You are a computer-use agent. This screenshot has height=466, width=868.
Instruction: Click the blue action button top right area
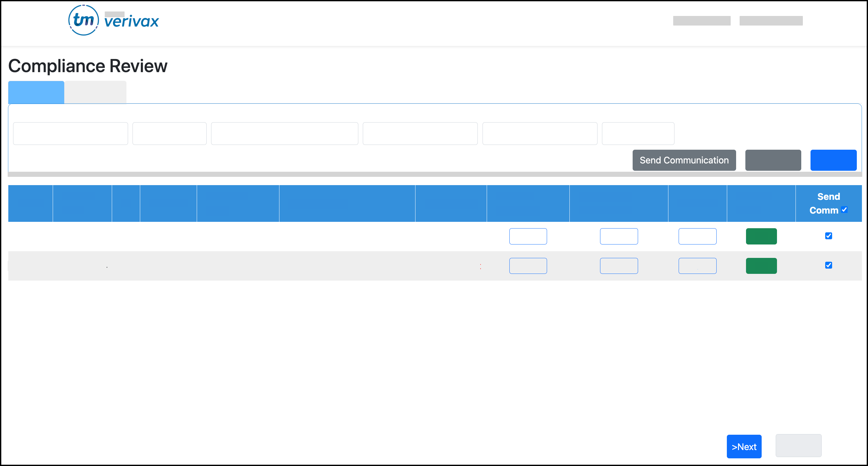tap(834, 160)
